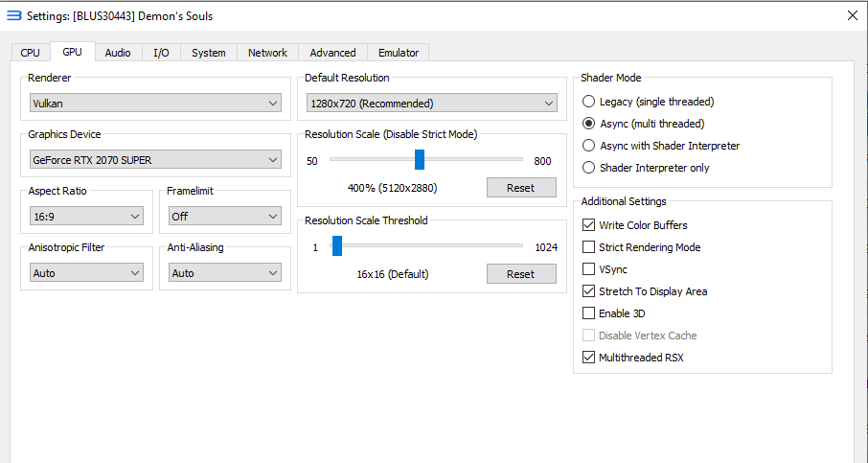Switch to the Network tab
Image resolution: width=868 pixels, height=463 pixels.
267,53
